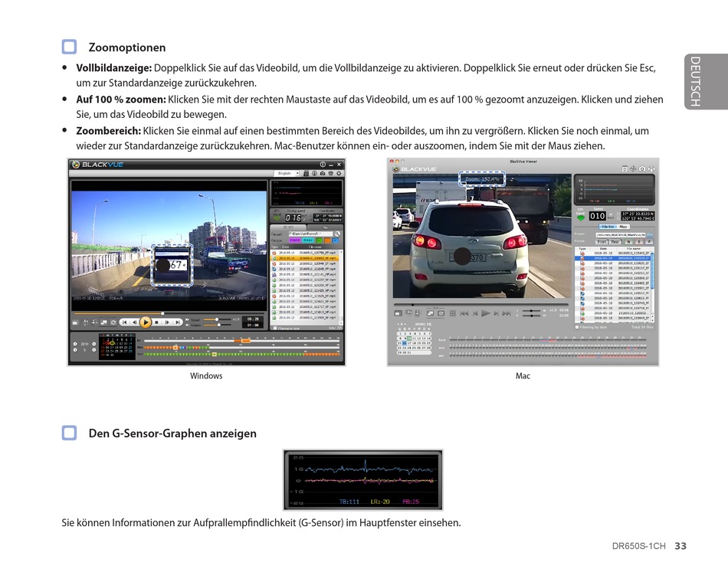Toggle the E file type button in Mac viewer

pos(639,242)
